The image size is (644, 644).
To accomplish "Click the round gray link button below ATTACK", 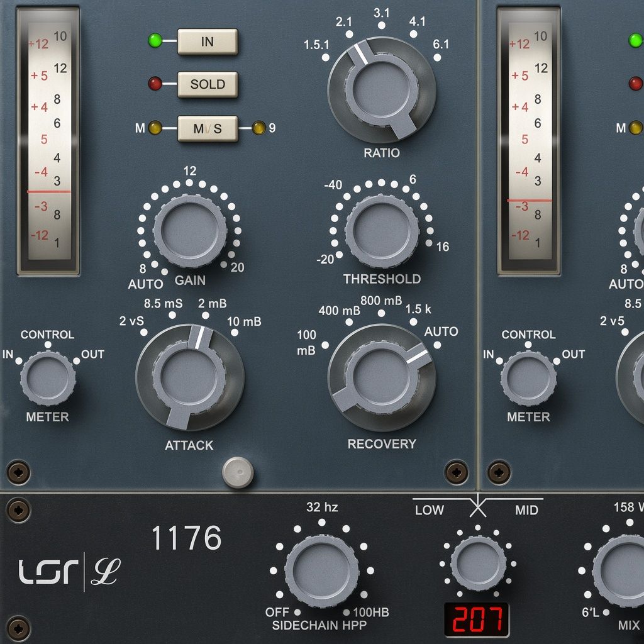I will tap(238, 472).
